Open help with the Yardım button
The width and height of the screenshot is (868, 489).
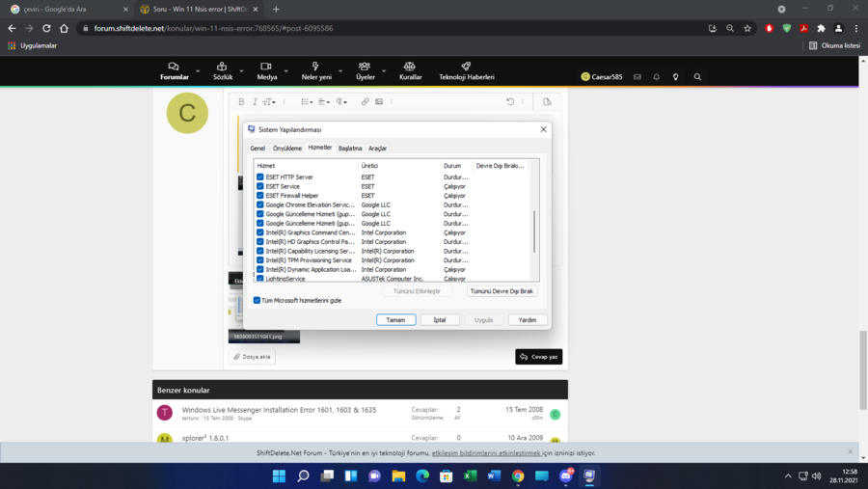tap(527, 320)
